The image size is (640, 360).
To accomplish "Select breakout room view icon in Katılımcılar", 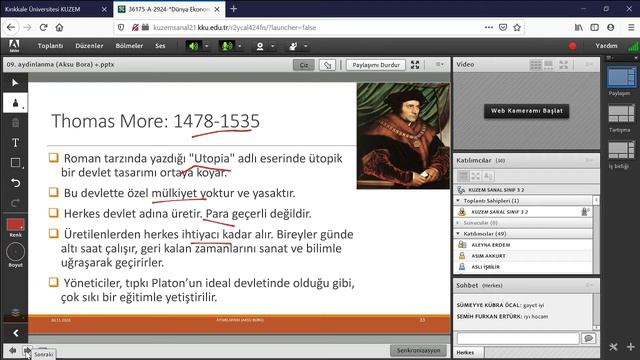I will pos(476,176).
